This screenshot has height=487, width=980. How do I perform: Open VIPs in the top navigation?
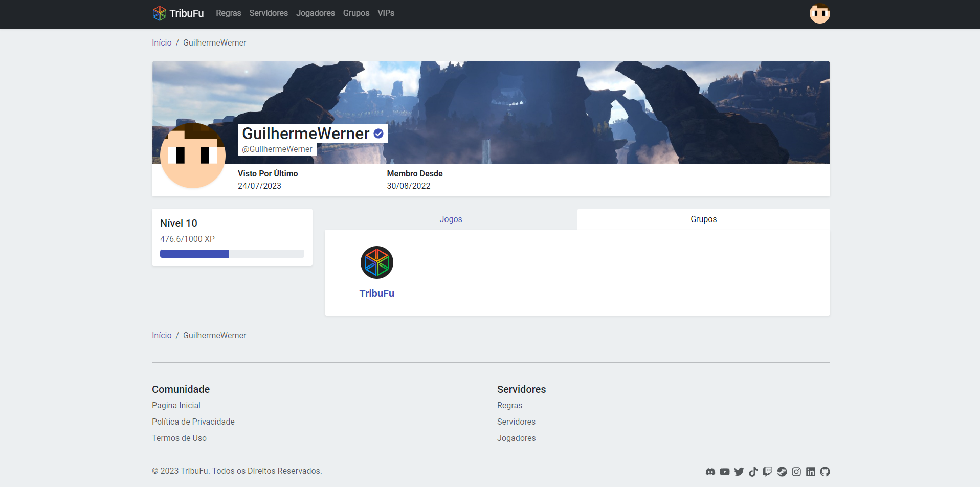[x=386, y=13]
